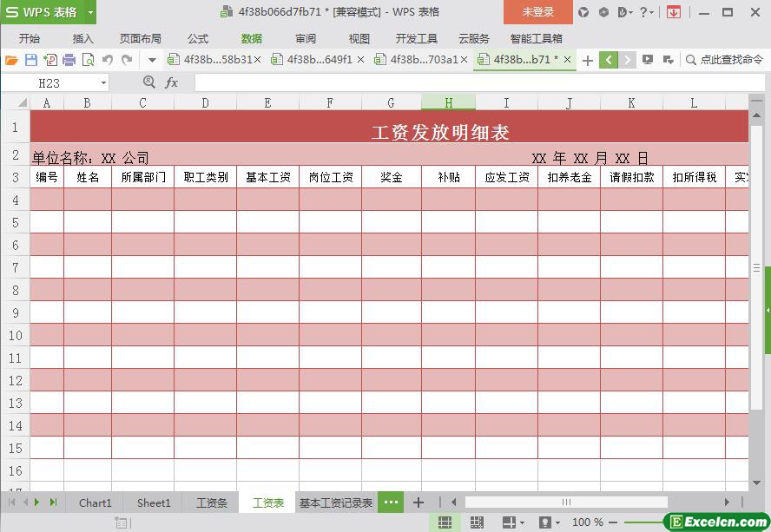Click the fx insert function icon

pos(172,82)
